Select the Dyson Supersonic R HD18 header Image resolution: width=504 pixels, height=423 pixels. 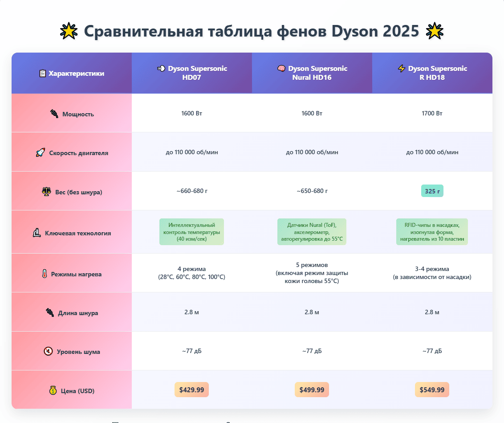432,73
